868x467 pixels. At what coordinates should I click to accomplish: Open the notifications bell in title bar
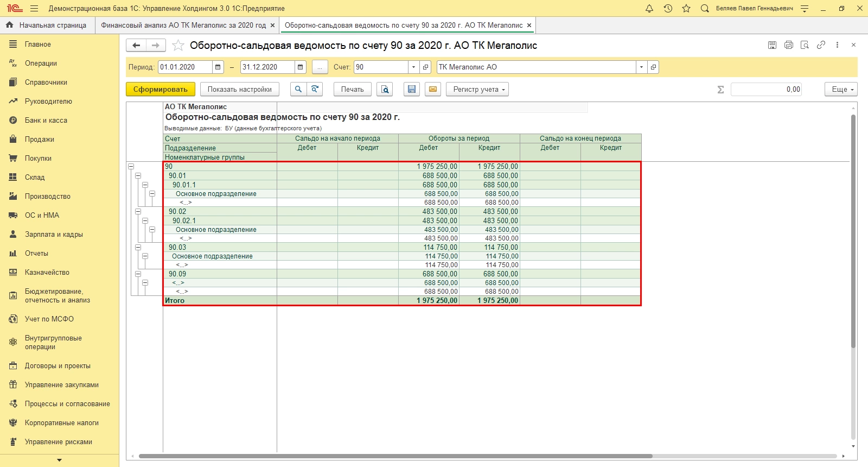point(649,8)
